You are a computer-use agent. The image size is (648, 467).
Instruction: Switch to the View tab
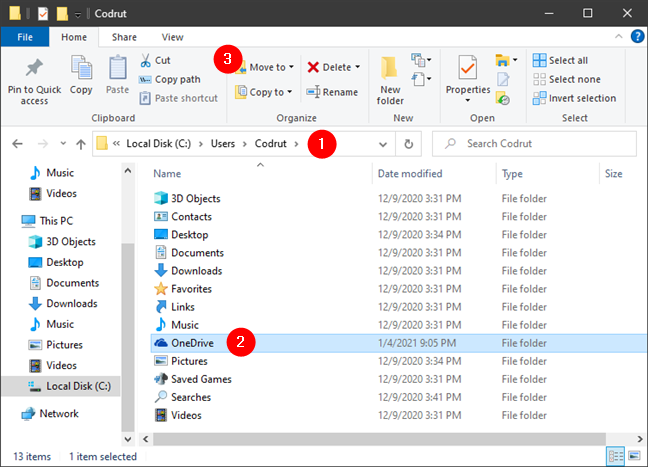[172, 37]
